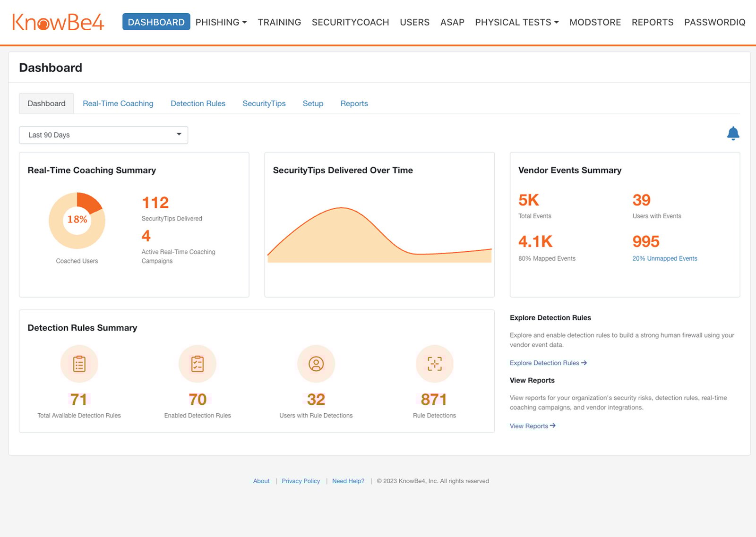Open the Privacy Policy link
The height and width of the screenshot is (537, 756).
pyautogui.click(x=301, y=481)
